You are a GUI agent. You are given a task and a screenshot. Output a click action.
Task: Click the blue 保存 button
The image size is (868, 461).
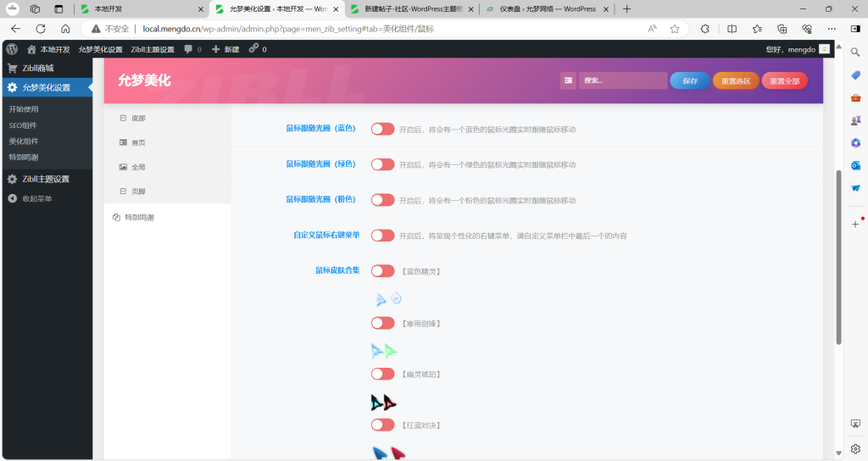(690, 81)
